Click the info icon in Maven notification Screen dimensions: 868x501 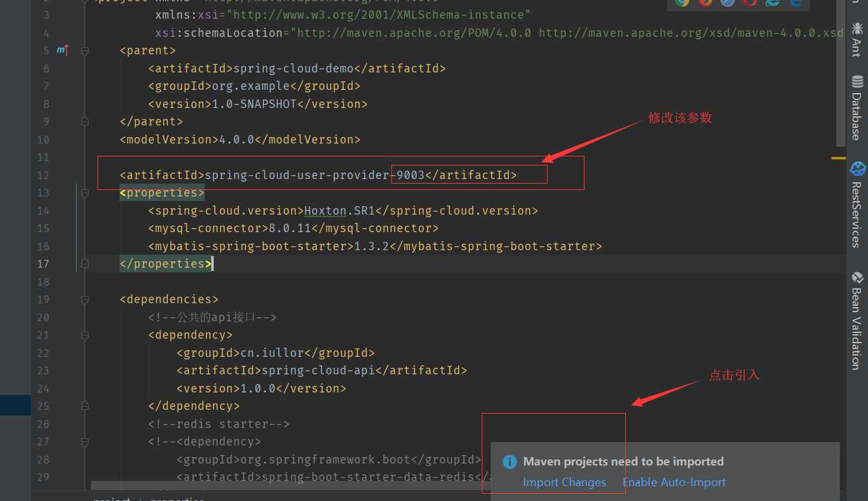(x=510, y=462)
